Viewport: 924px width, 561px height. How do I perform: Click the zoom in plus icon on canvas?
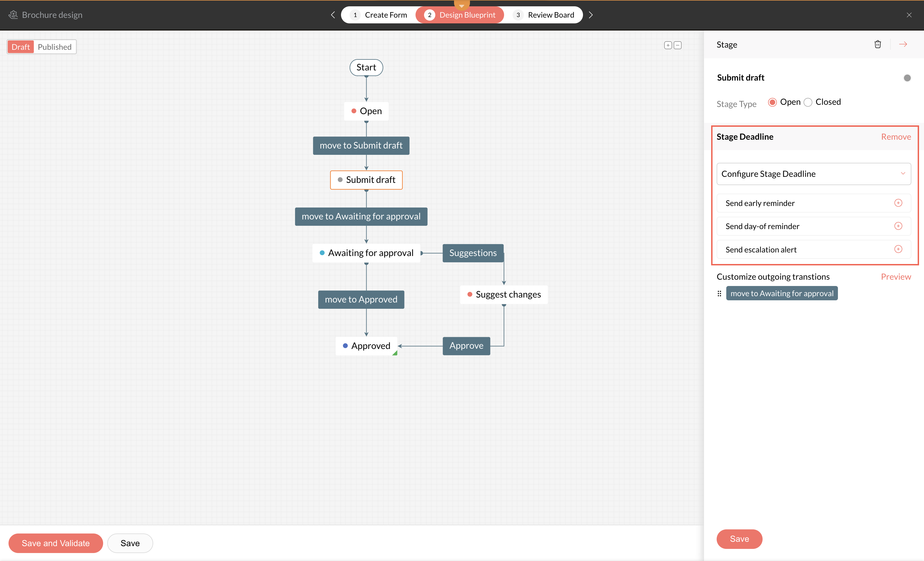tap(668, 45)
